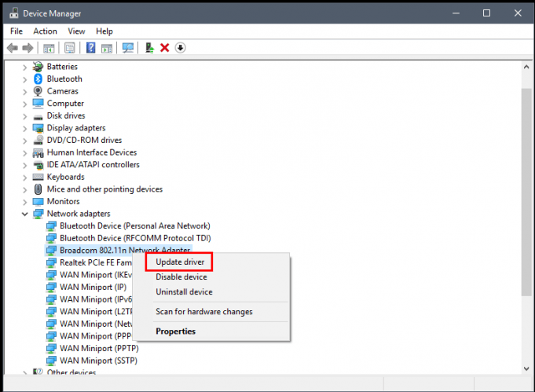Select the IDE ATA/ATAPI controllers label

(93, 165)
